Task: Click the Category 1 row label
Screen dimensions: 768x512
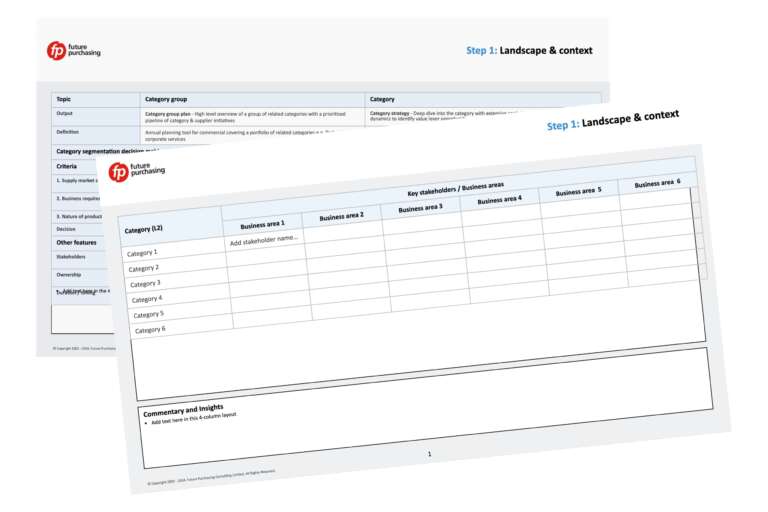Action: [142, 253]
